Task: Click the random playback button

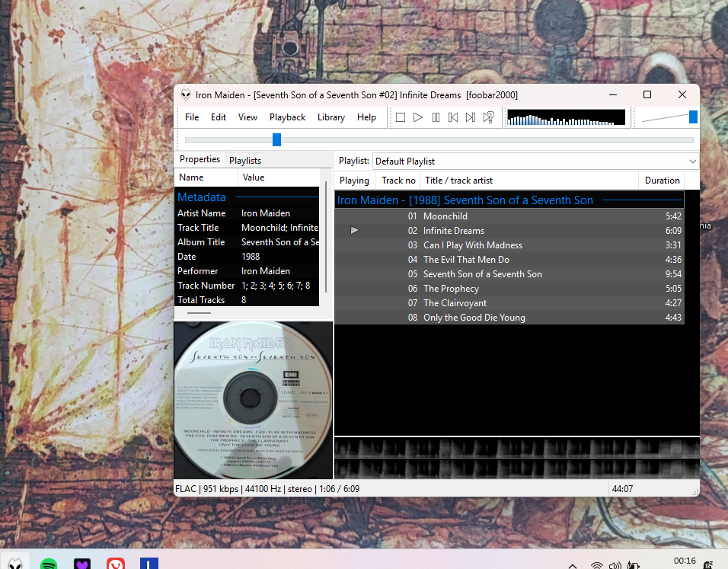Action: click(x=489, y=117)
